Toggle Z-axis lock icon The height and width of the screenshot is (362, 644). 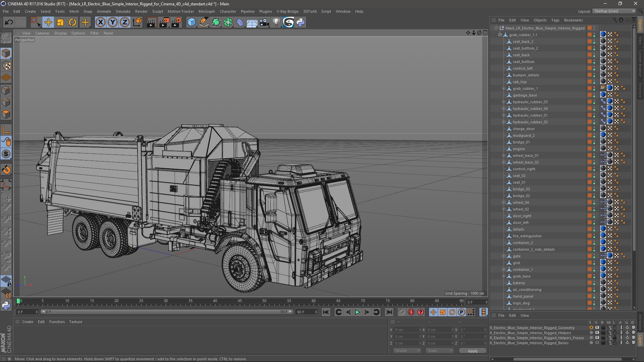point(125,22)
